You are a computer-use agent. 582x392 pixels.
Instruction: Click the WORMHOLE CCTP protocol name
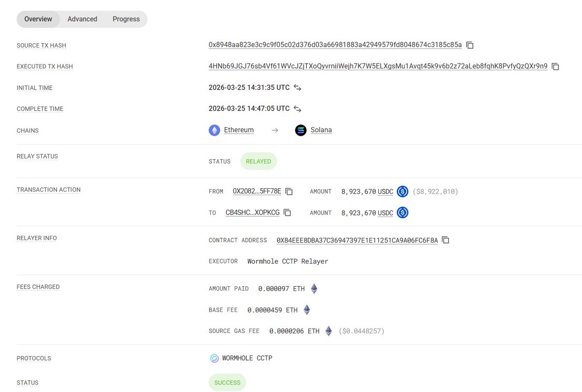coord(247,359)
